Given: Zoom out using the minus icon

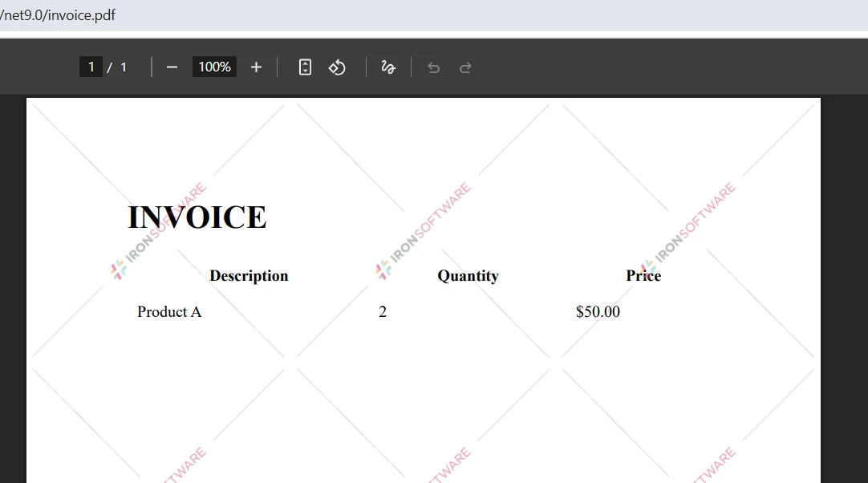Looking at the screenshot, I should [x=172, y=67].
